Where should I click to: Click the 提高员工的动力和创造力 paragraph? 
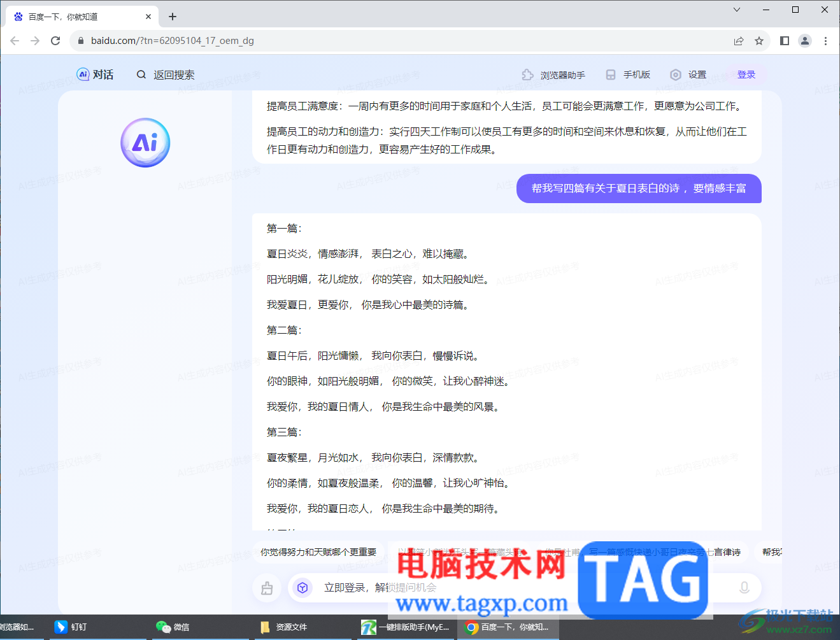pyautogui.click(x=507, y=140)
